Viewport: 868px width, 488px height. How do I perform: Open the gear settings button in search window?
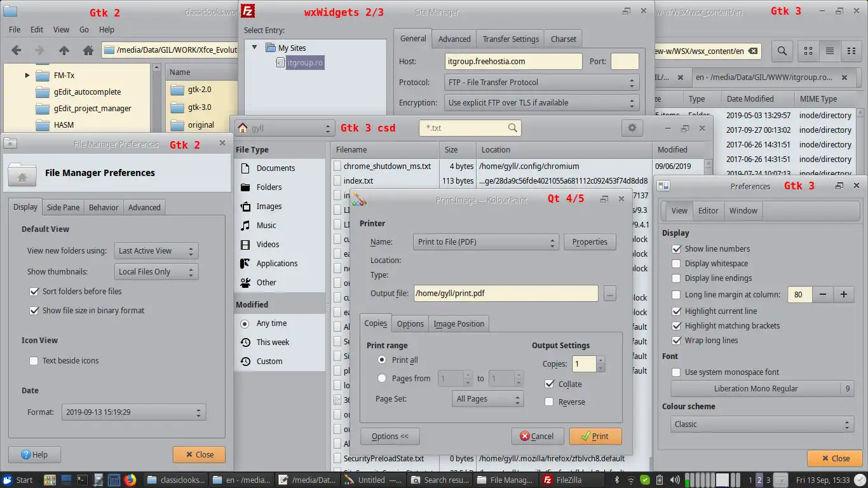pyautogui.click(x=632, y=128)
